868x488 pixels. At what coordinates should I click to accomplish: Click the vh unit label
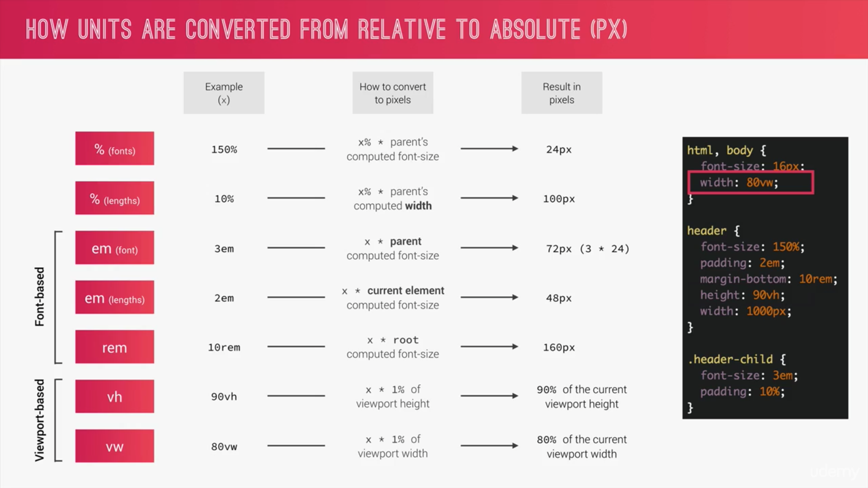coord(114,396)
